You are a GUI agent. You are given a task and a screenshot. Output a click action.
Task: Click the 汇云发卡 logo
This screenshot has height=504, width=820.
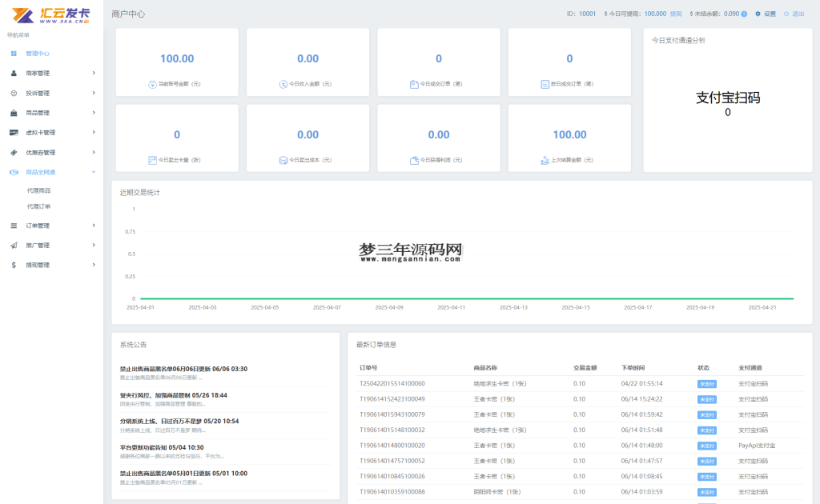click(50, 14)
